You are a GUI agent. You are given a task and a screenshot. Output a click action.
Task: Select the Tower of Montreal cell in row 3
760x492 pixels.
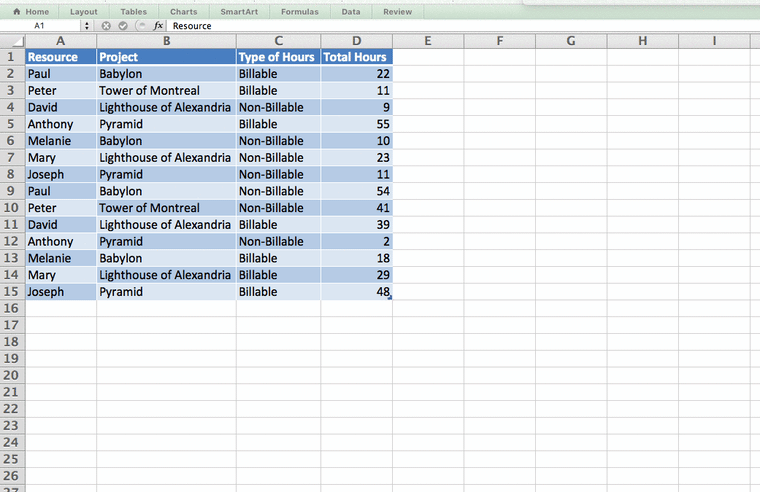click(166, 91)
